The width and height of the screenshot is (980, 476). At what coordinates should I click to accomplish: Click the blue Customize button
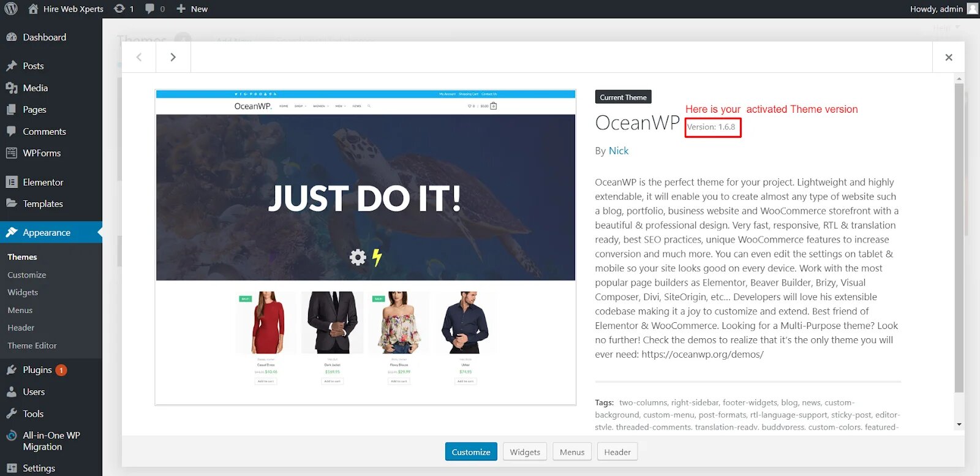(x=471, y=451)
